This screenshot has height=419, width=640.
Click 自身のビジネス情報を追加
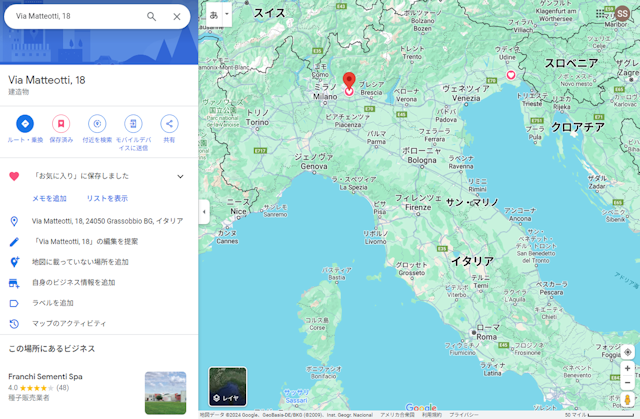coord(73,282)
